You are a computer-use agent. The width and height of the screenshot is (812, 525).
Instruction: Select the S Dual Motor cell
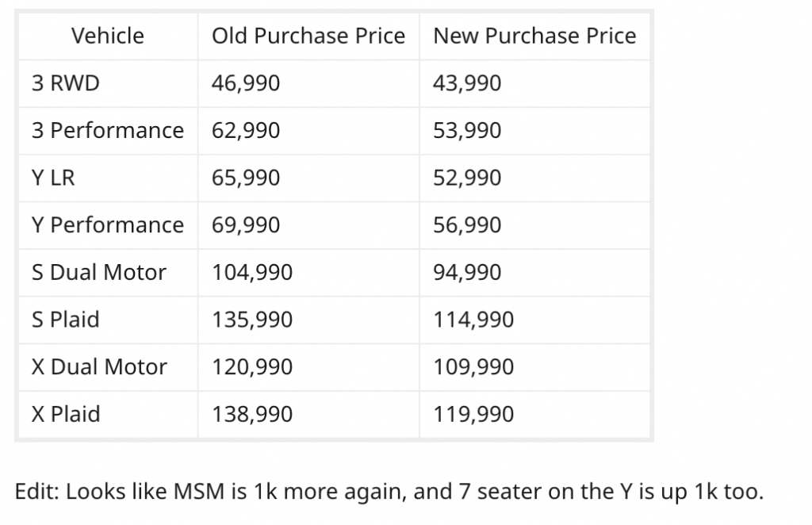108,272
